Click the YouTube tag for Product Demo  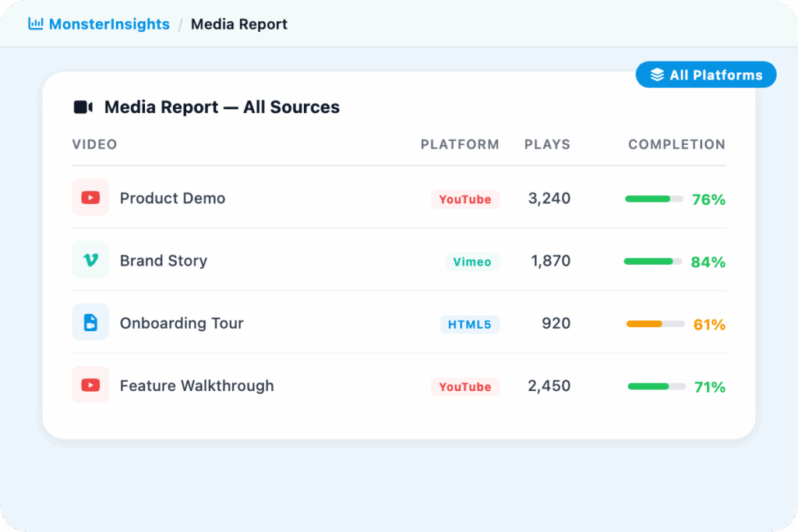[465, 199]
